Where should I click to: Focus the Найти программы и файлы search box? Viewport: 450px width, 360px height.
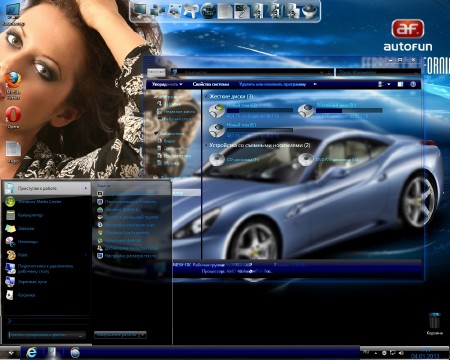point(47,335)
